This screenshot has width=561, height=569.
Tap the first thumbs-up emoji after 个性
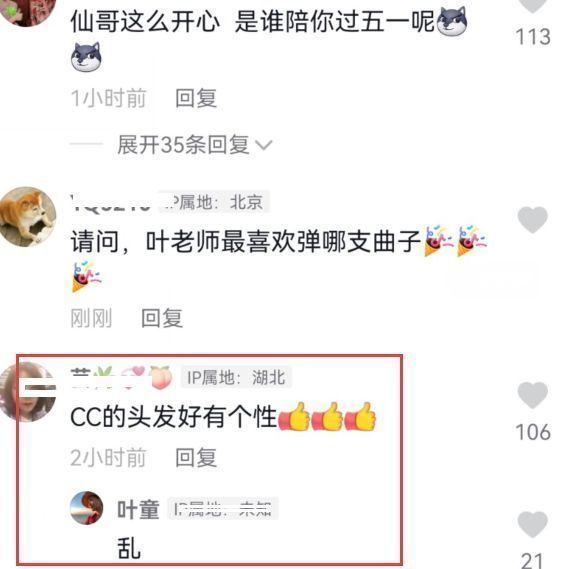pyautogui.click(x=294, y=417)
